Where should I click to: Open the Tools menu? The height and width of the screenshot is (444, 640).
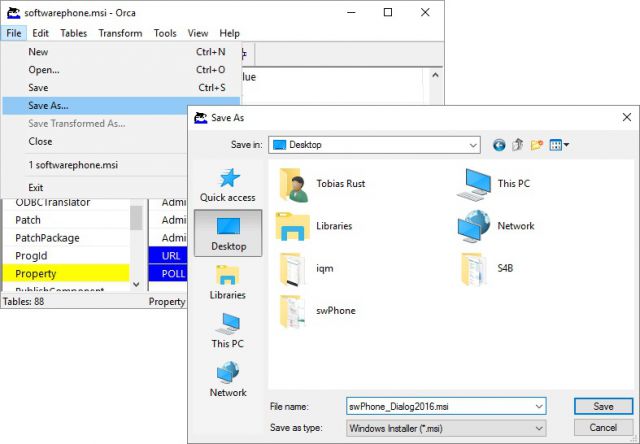pyautogui.click(x=165, y=33)
